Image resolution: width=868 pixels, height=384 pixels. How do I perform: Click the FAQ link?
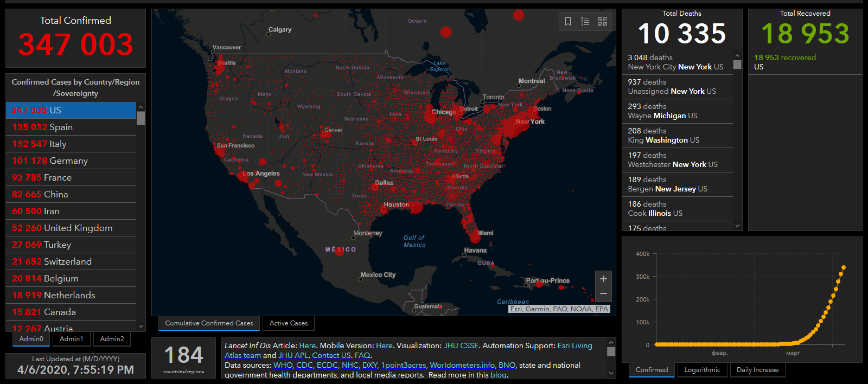tap(362, 355)
